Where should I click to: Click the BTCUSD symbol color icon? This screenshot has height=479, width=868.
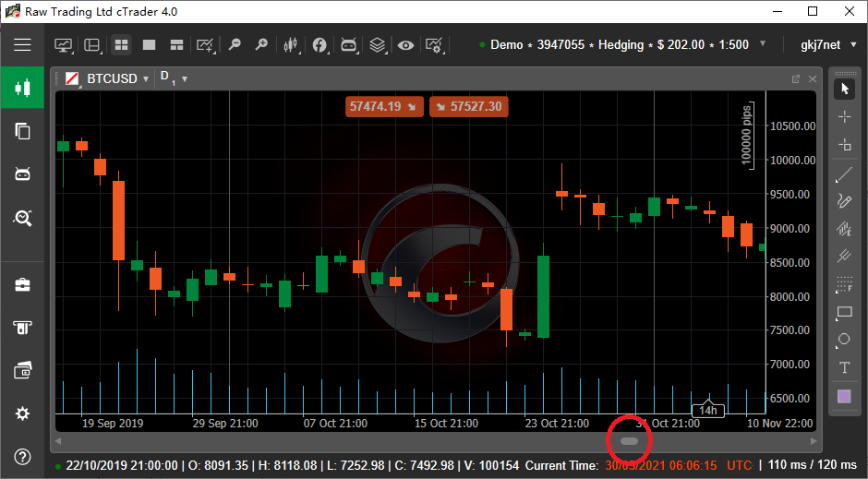(x=72, y=79)
